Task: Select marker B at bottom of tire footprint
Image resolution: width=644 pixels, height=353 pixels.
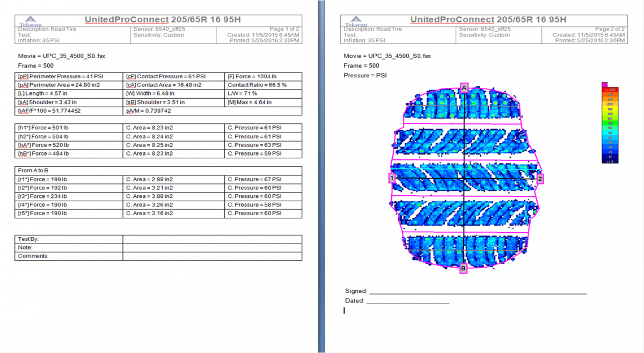Action: [464, 268]
